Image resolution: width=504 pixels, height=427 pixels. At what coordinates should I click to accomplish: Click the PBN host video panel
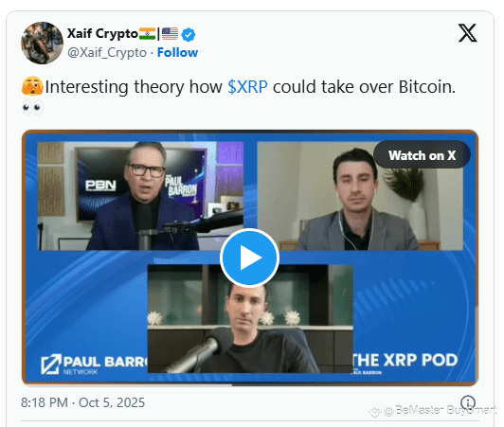click(141, 196)
